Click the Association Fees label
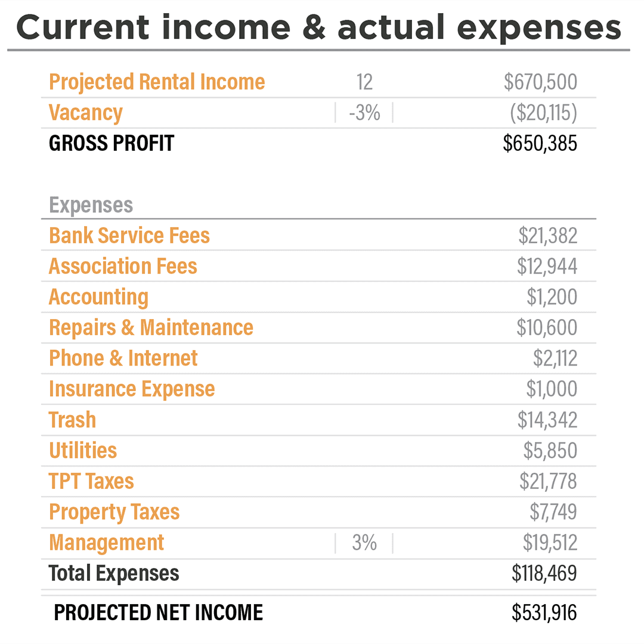Screen dimensions: 644x644 (x=123, y=266)
